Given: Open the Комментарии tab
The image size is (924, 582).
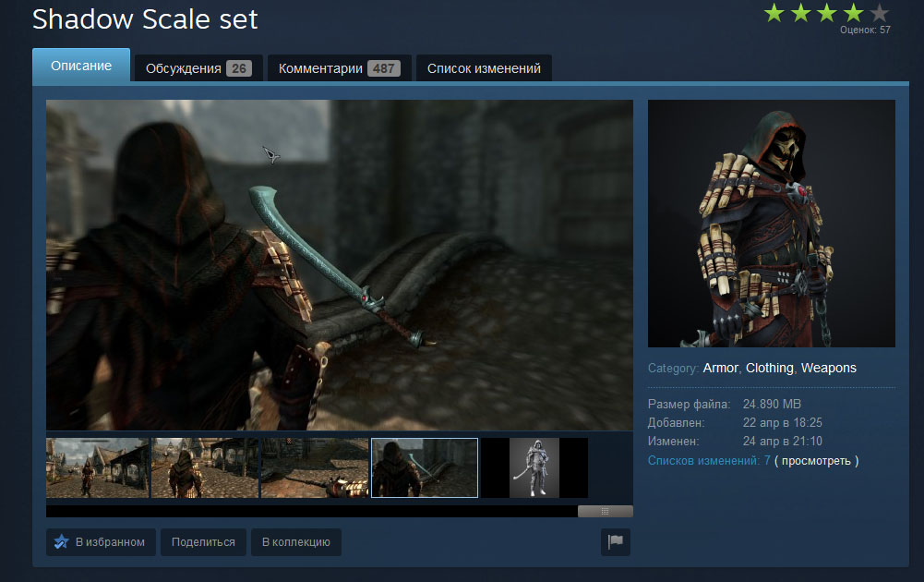Looking at the screenshot, I should [x=340, y=68].
